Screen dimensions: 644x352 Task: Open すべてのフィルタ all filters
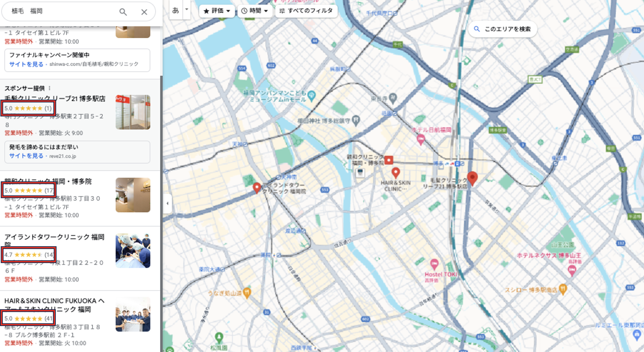click(x=306, y=11)
